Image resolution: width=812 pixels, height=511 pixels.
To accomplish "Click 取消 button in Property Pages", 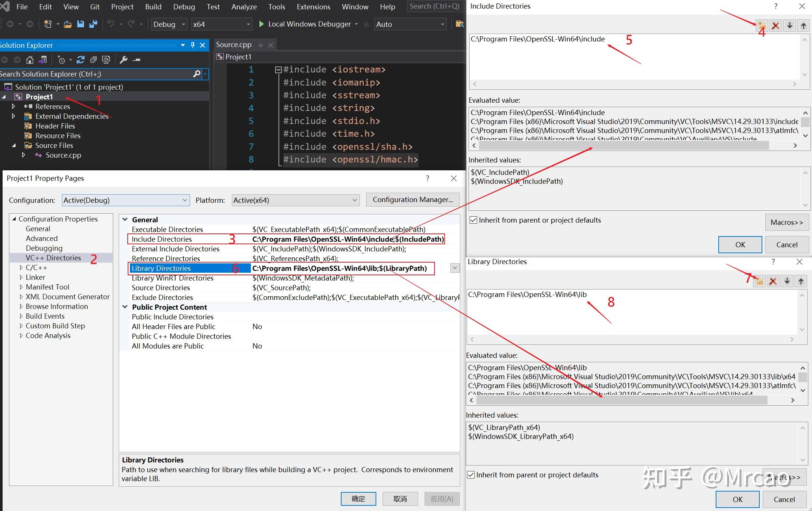I will (x=400, y=499).
